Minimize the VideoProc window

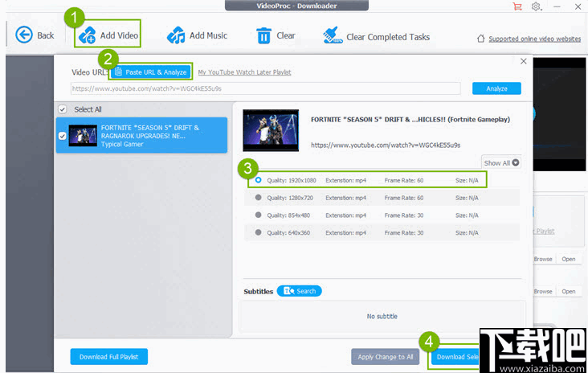pyautogui.click(x=557, y=6)
